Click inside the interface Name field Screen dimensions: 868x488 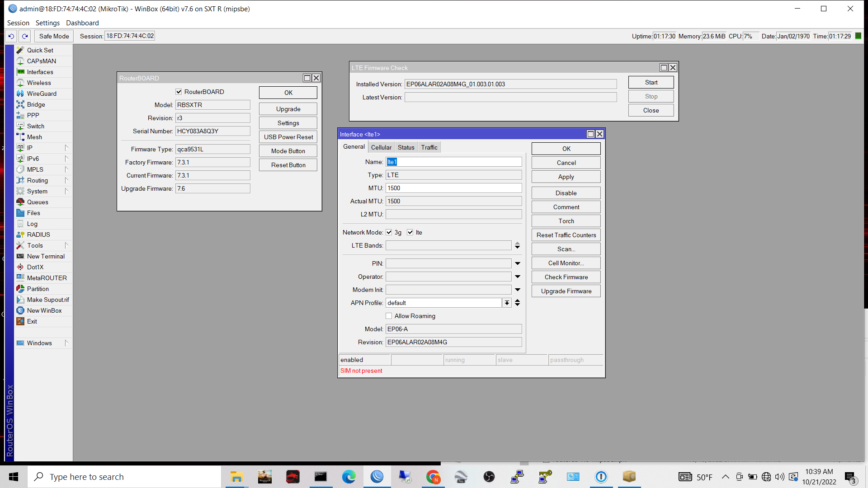452,161
